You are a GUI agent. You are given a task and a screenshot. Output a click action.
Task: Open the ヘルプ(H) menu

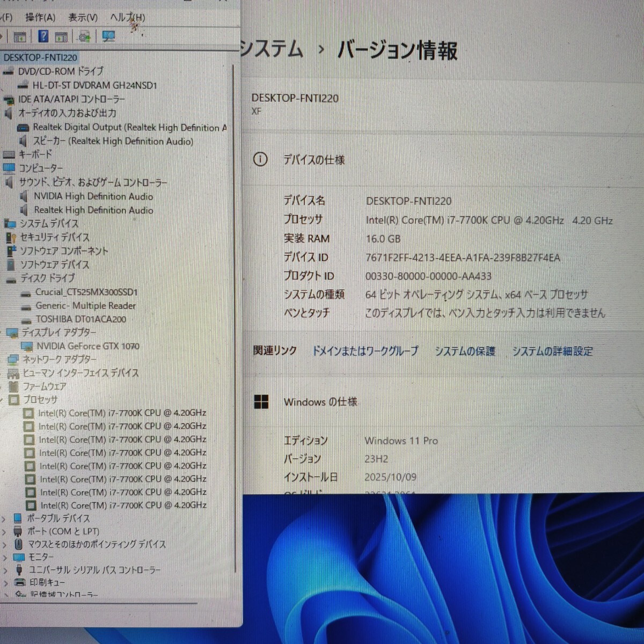(127, 17)
